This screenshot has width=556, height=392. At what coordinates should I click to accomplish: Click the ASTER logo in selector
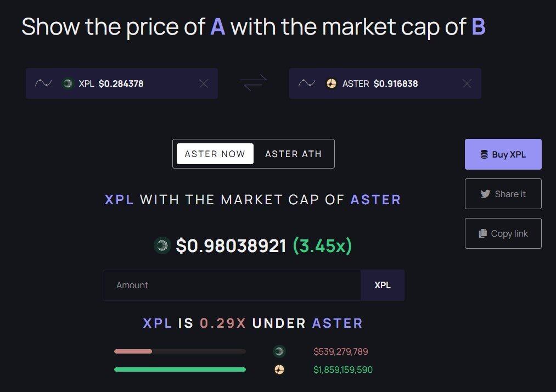pos(332,83)
